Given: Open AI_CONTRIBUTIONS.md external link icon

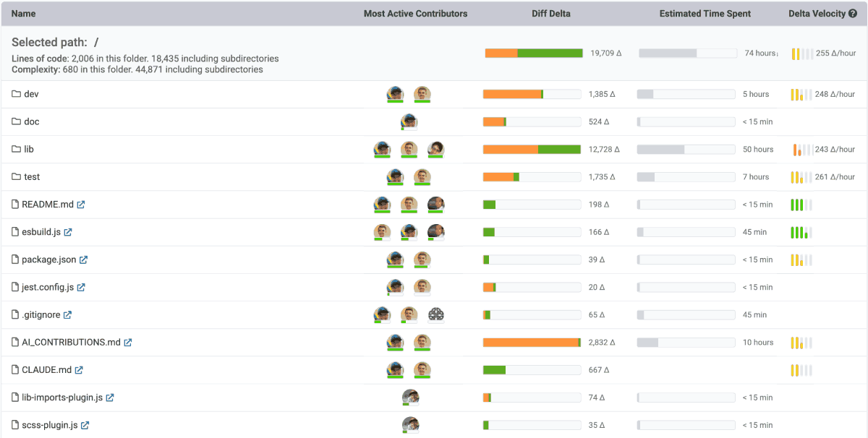Looking at the screenshot, I should [128, 343].
